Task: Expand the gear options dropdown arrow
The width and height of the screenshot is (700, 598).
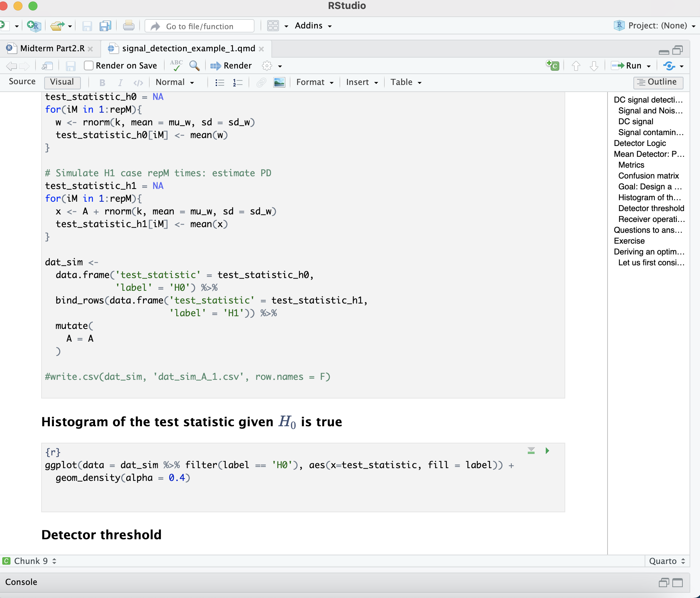Action: (280, 66)
